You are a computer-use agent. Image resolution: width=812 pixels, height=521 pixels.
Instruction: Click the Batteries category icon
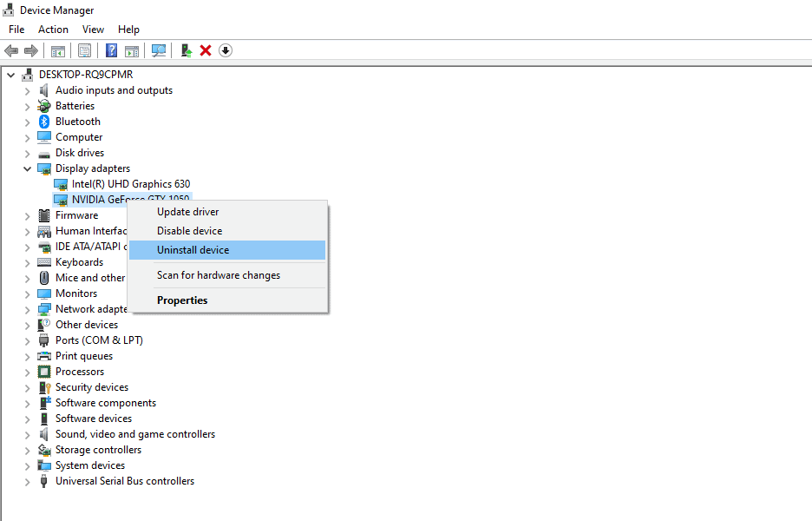coord(44,106)
